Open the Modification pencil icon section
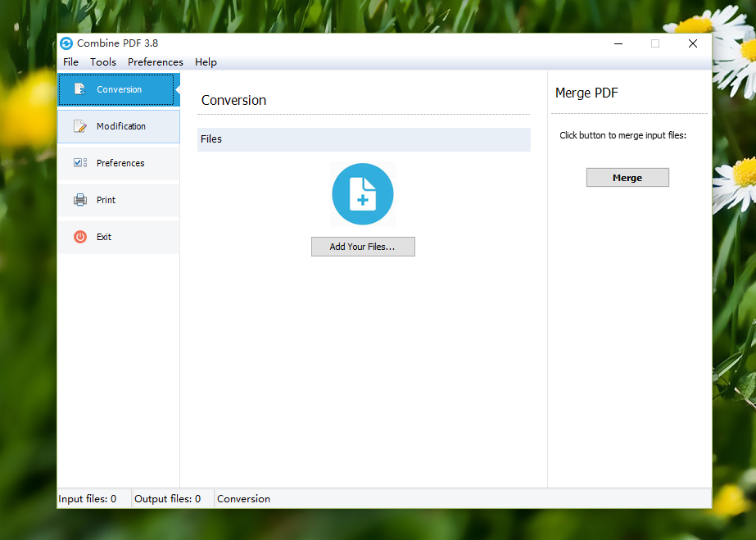 80,126
